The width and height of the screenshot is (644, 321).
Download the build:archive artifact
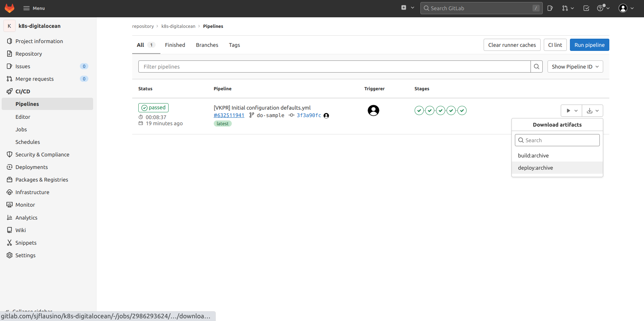coord(557,155)
